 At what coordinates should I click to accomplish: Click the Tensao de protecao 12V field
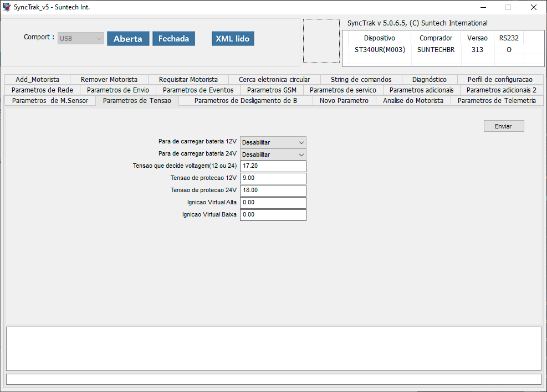[x=273, y=178]
